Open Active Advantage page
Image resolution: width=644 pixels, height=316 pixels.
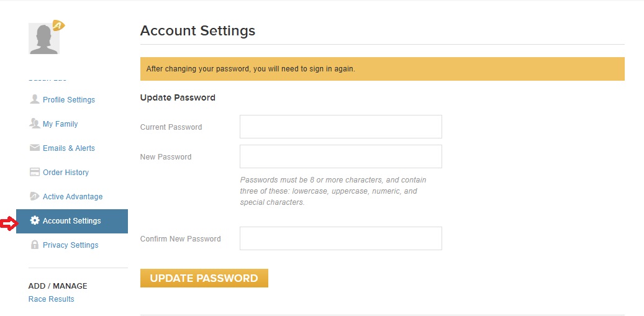[x=73, y=197]
